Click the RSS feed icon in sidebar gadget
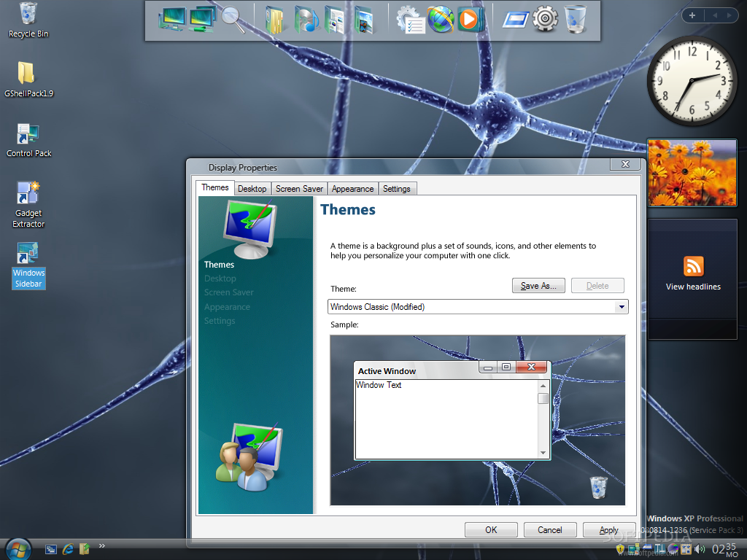The width and height of the screenshot is (747, 560). point(693,265)
